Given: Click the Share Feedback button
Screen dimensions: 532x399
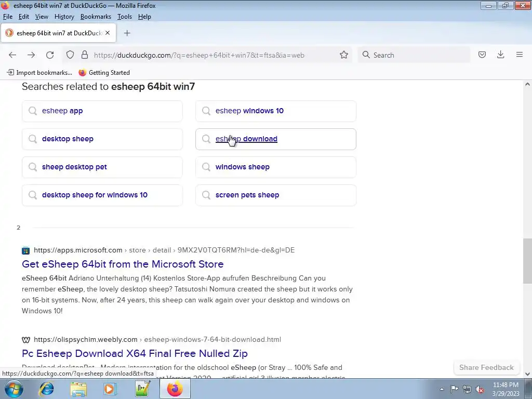Looking at the screenshot, I should pos(486,367).
